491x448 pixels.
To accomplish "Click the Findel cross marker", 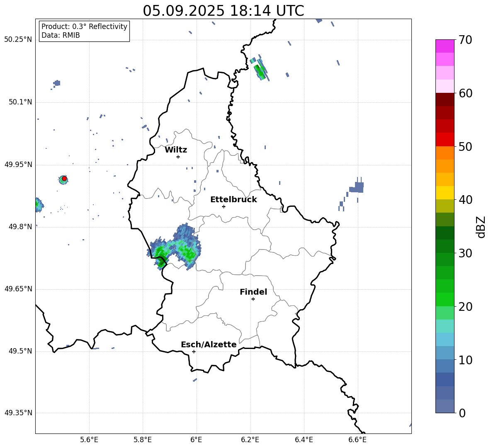I will pos(253,299).
